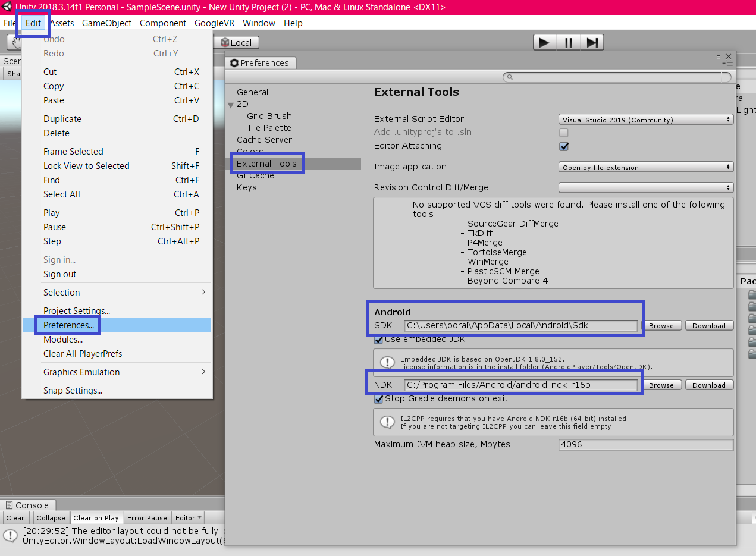Open the GameObject menu
This screenshot has width=756, height=556.
[x=107, y=23]
